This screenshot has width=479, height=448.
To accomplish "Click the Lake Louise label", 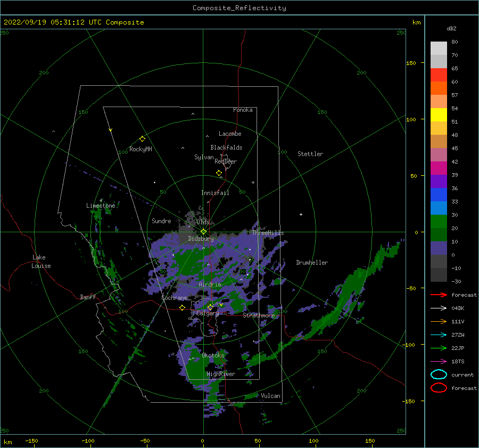I will point(41,262).
